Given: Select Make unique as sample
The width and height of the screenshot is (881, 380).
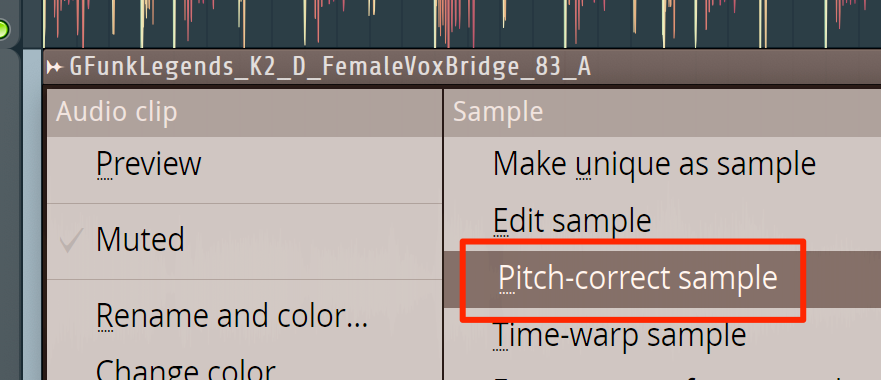Looking at the screenshot, I should click(654, 164).
